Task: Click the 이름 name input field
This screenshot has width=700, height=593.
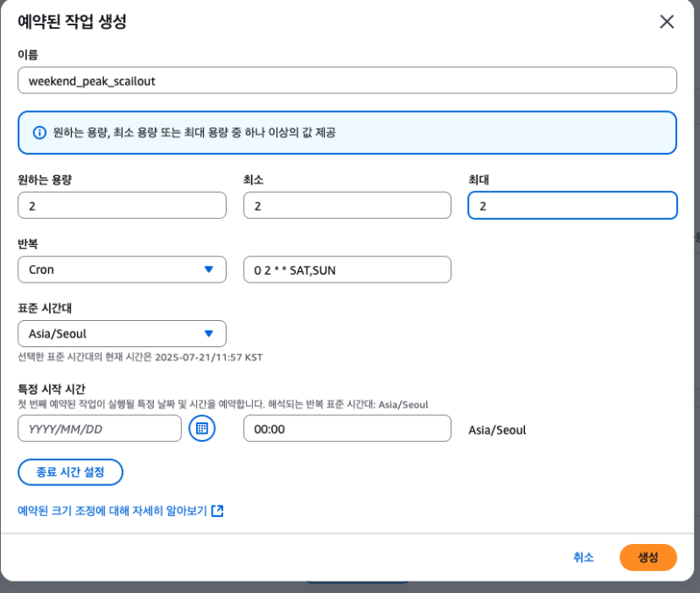Action: [x=346, y=80]
